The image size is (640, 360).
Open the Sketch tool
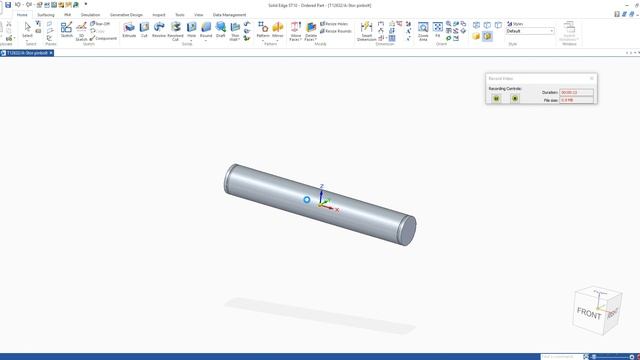[x=67, y=30]
